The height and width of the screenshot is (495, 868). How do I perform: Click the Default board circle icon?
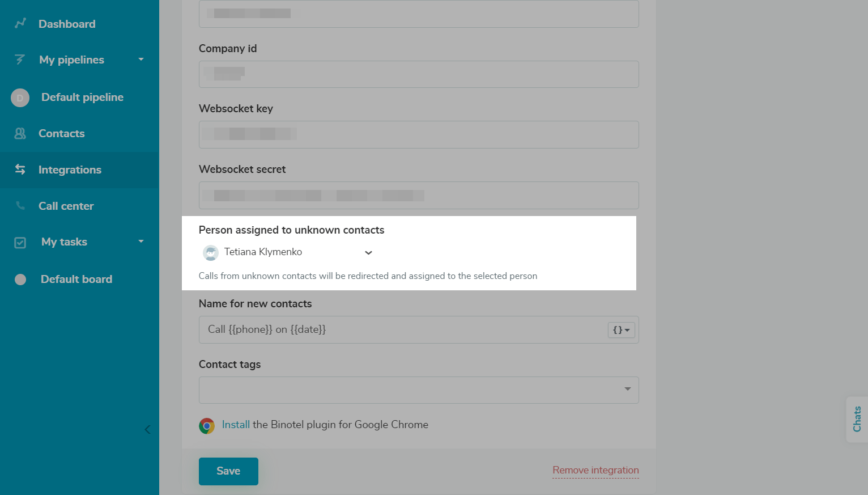[x=20, y=280]
